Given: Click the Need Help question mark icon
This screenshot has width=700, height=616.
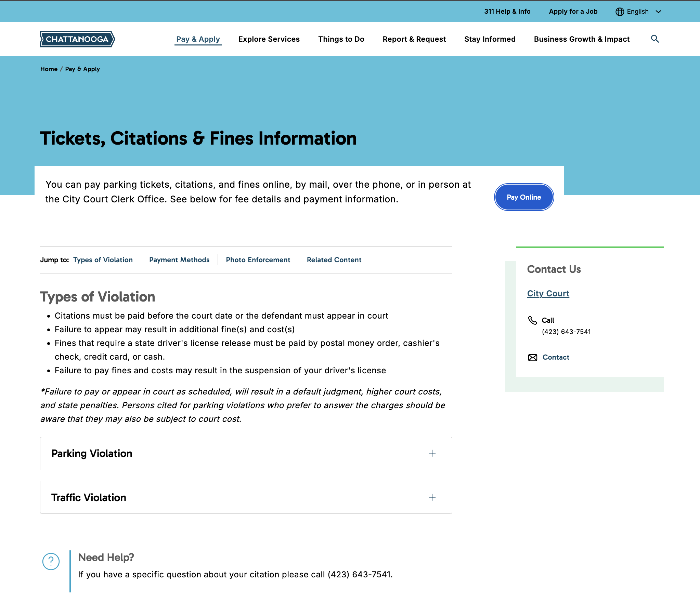Looking at the screenshot, I should pyautogui.click(x=51, y=561).
